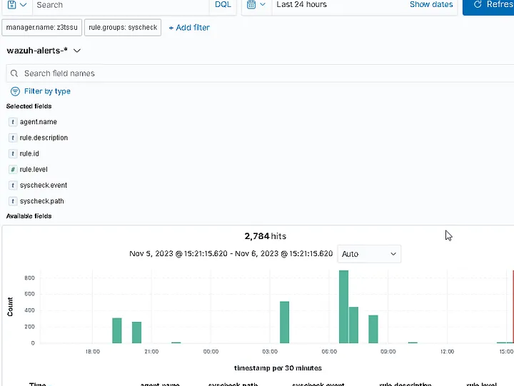Viewport: 514px width, 386px height.
Task: Select the syscheck.event field
Action: 43,185
